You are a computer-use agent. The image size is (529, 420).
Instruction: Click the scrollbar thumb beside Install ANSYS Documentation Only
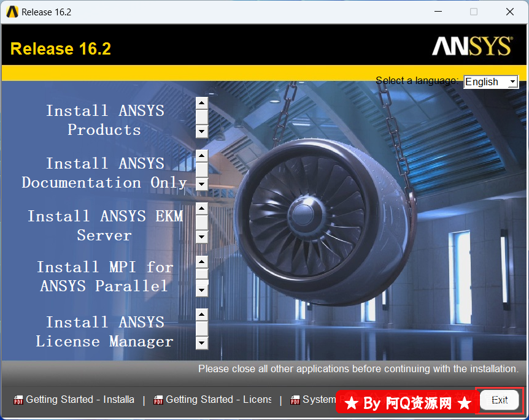click(x=202, y=170)
